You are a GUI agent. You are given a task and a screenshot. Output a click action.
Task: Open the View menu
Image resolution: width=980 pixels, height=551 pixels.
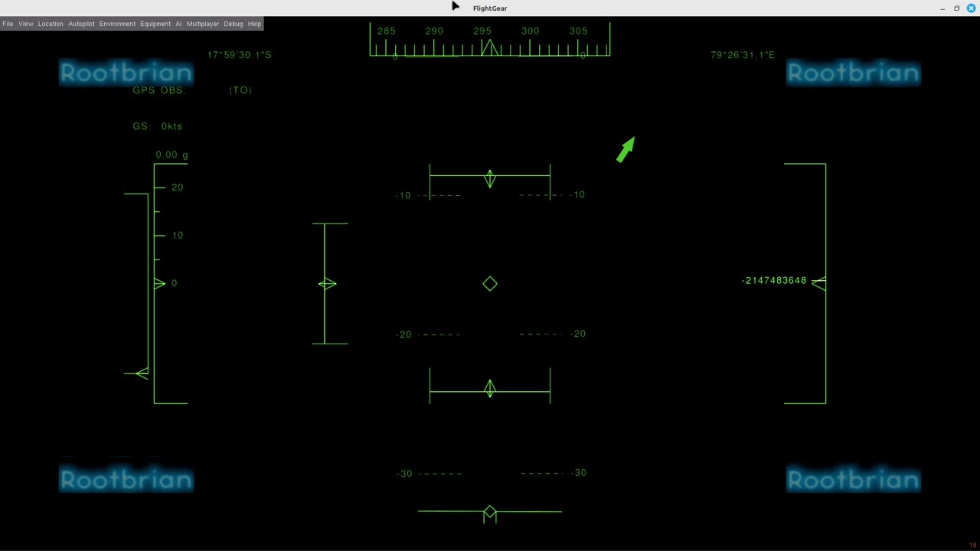point(26,24)
